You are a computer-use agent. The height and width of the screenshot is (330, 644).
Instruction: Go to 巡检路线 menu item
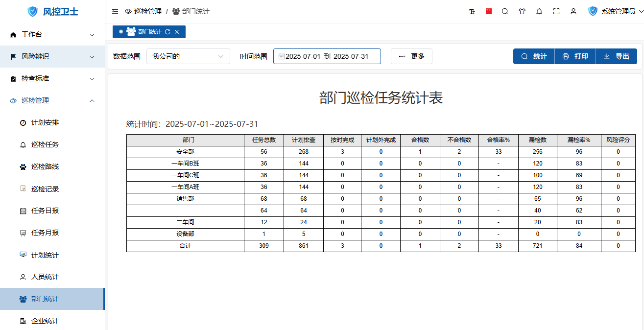[45, 167]
